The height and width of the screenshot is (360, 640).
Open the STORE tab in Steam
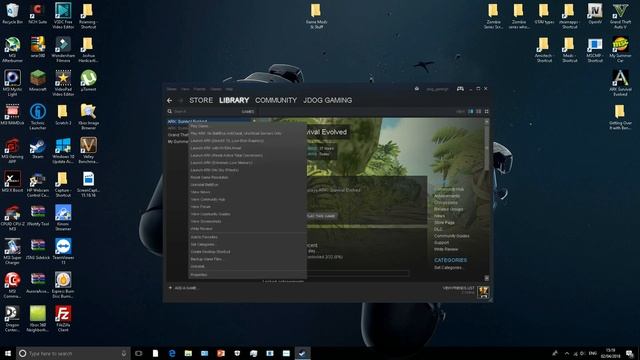(201, 100)
